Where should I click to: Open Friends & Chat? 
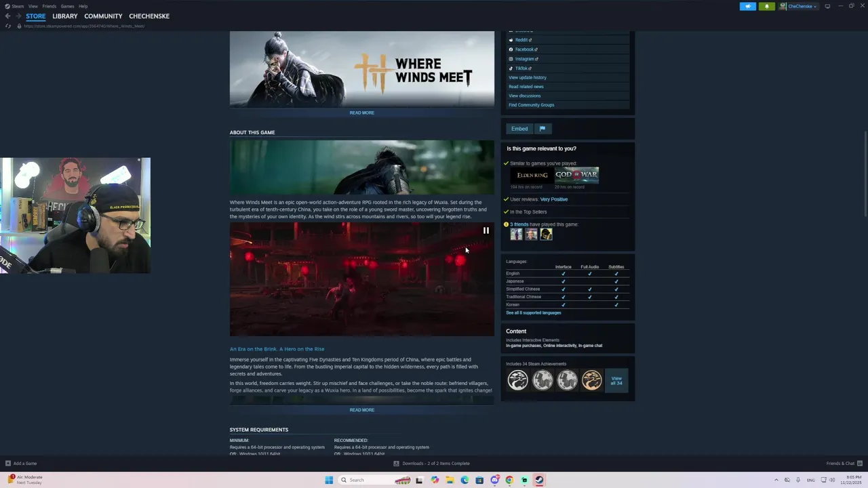844,464
